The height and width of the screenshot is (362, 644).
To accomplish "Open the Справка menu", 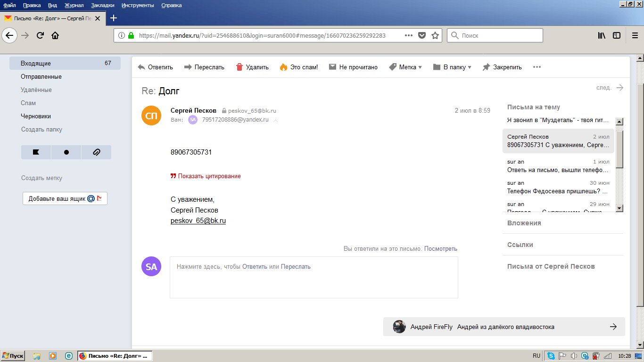I will click(x=171, y=5).
